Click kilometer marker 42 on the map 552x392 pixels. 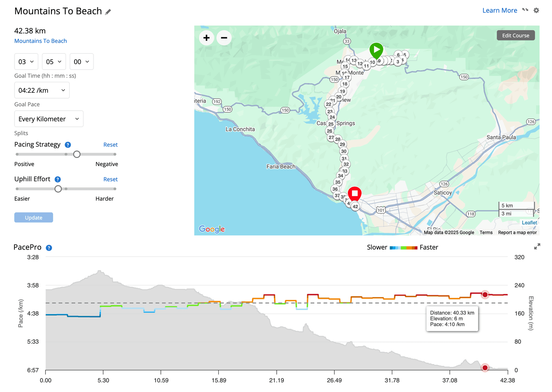(x=355, y=207)
